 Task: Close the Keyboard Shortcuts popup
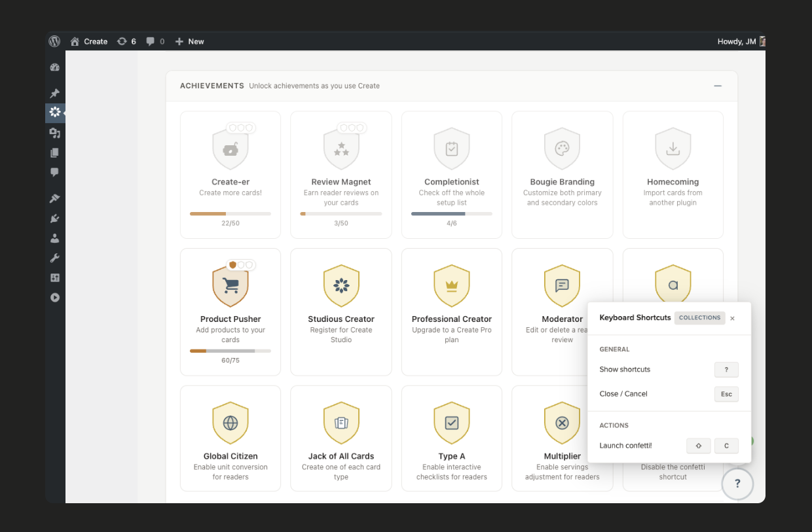(732, 318)
